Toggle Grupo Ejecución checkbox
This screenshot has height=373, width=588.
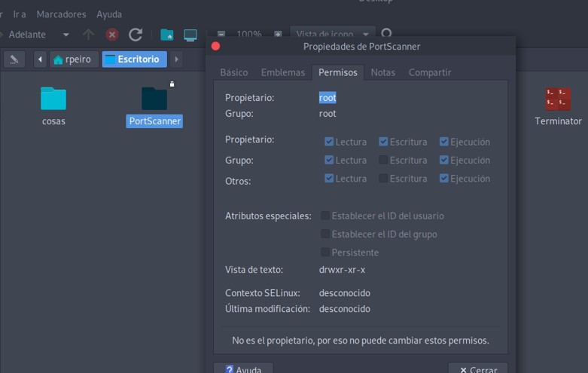pyautogui.click(x=443, y=160)
